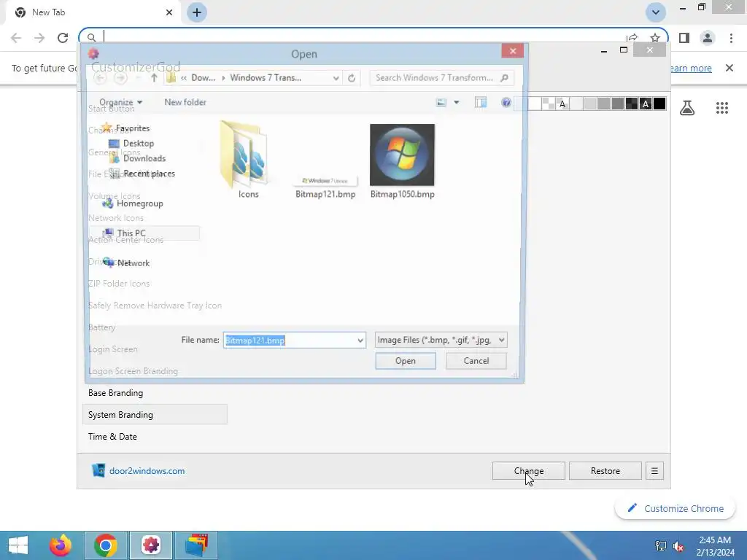Screen dimensions: 747x560
Task: Select Recent places in navigation pane
Action: click(x=149, y=174)
